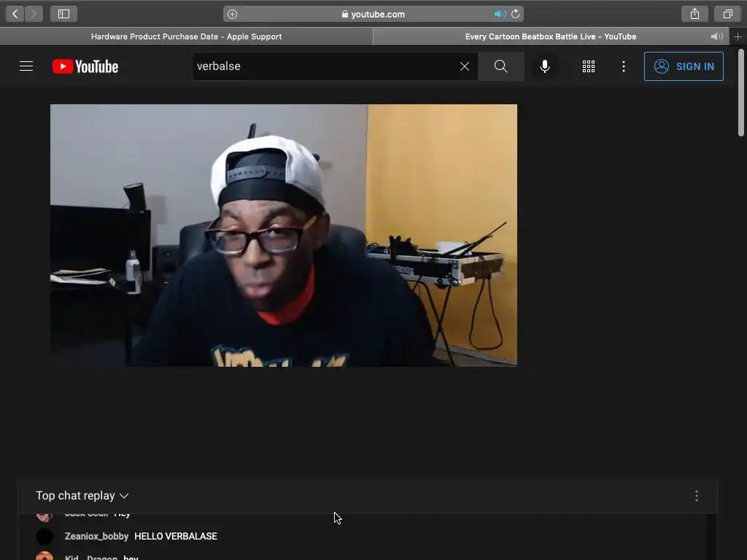Switch to Hardware Product Purchase Date tab
Screen dimensions: 747x560
[x=186, y=36]
